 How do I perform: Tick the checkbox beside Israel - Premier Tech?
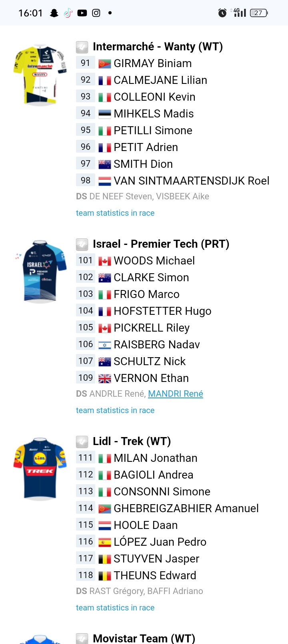[82, 244]
